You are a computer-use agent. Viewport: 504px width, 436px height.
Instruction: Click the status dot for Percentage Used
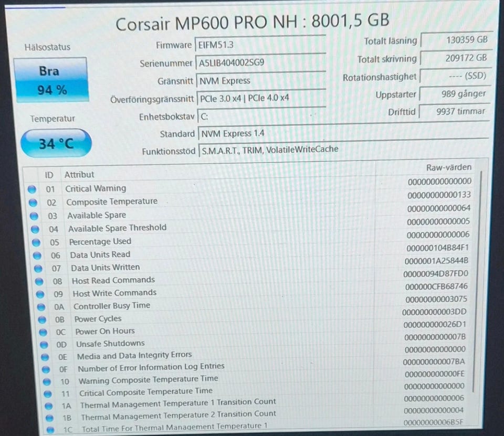pos(36,242)
